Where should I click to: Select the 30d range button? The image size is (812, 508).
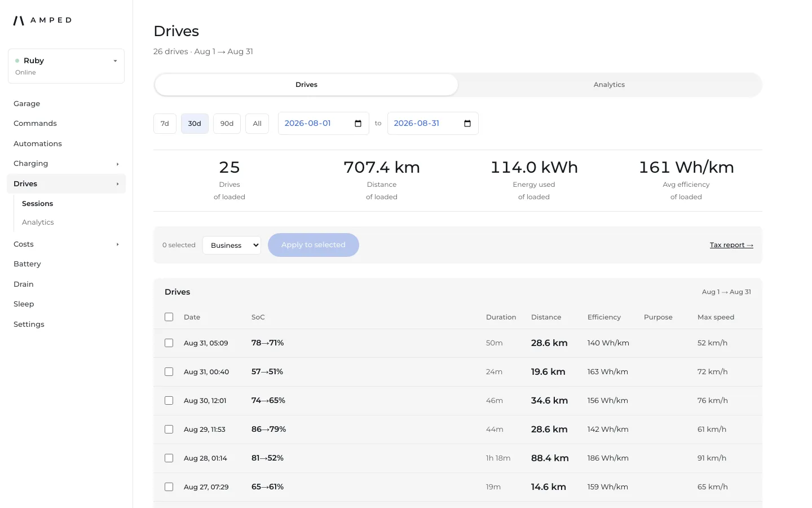click(195, 124)
